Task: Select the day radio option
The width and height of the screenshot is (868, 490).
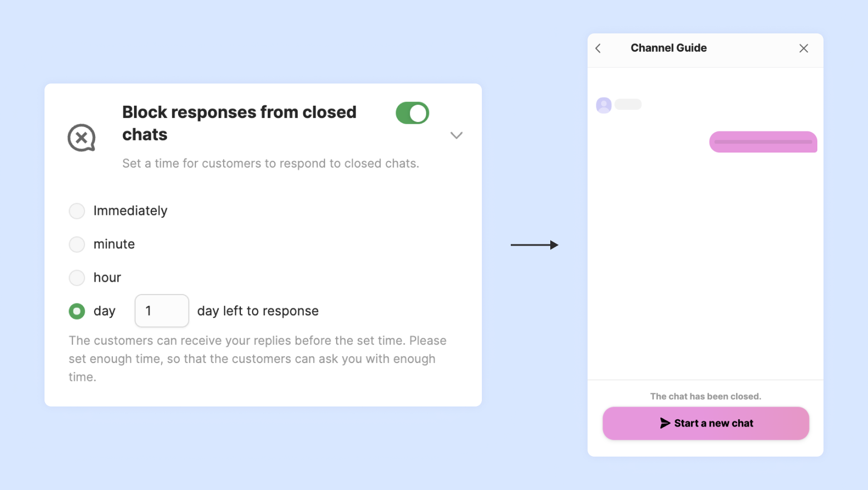Action: point(77,311)
